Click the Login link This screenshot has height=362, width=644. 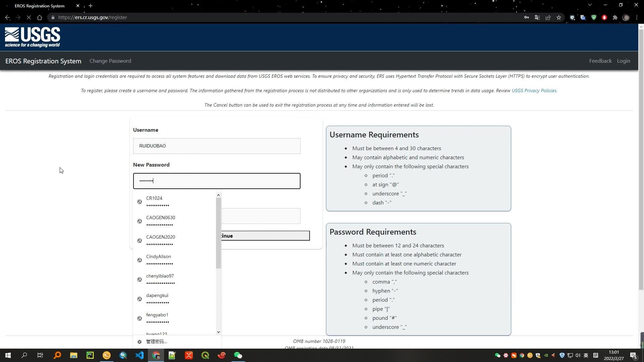point(623,61)
